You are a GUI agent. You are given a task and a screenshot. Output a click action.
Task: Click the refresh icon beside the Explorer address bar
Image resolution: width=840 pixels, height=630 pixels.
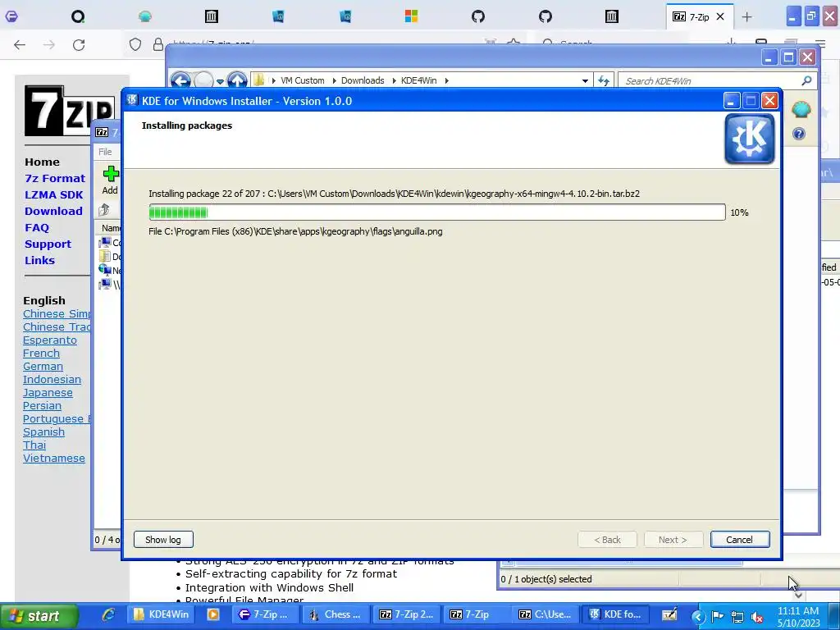click(604, 81)
